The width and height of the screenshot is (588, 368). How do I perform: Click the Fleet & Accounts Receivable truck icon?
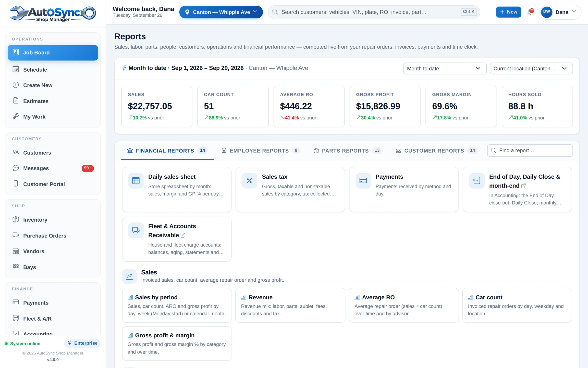tap(136, 230)
